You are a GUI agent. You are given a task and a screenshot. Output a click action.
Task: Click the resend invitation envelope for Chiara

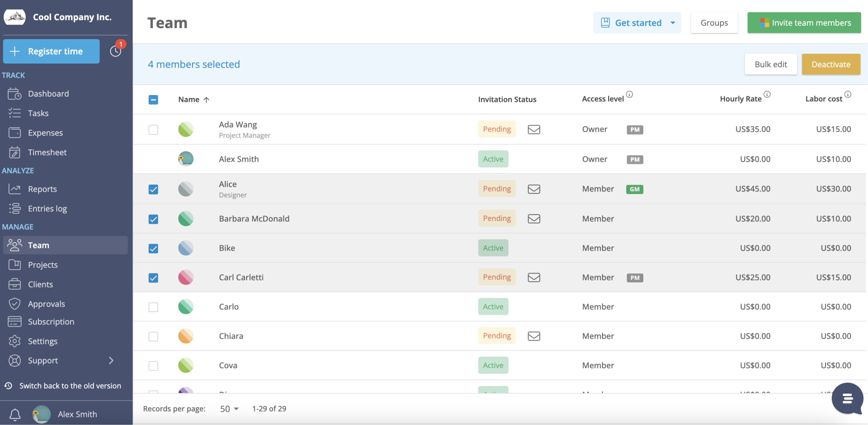(x=534, y=336)
